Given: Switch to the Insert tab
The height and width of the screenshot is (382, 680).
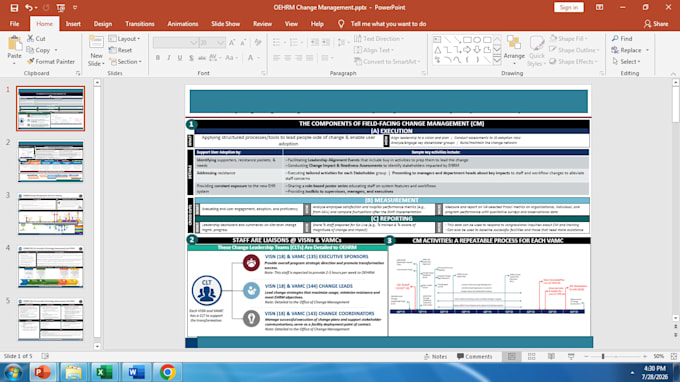Looking at the screenshot, I should point(73,24).
